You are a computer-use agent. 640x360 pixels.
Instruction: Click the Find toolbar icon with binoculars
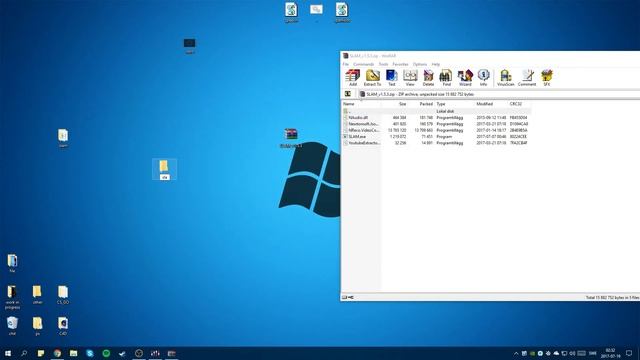point(447,78)
